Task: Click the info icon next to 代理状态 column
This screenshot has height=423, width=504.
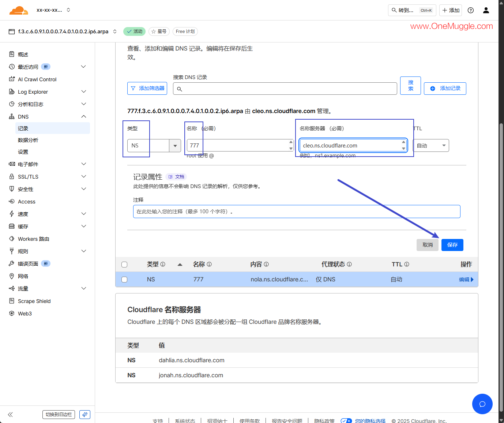Action: tap(349, 264)
